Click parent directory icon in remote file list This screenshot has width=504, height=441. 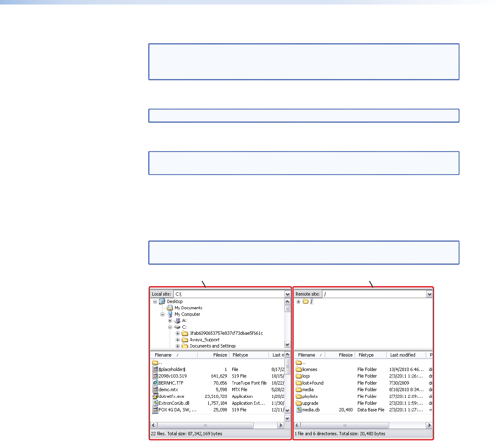pyautogui.click(x=299, y=362)
